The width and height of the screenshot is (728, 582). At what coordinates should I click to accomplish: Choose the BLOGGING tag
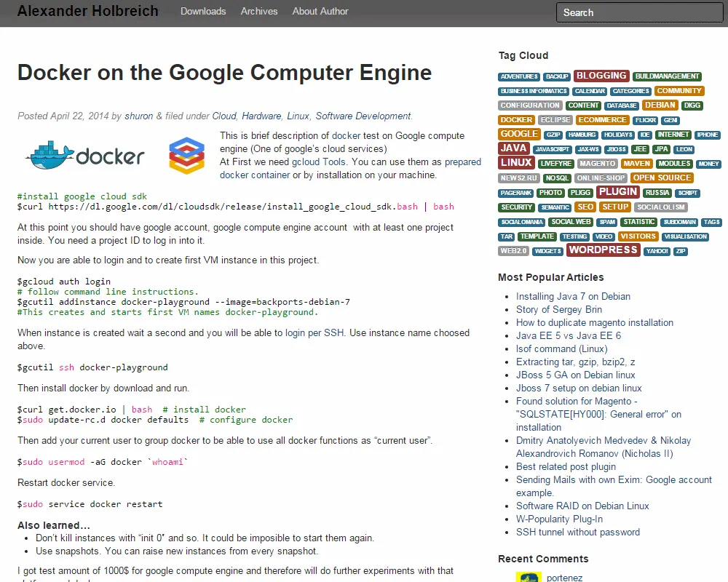601,76
